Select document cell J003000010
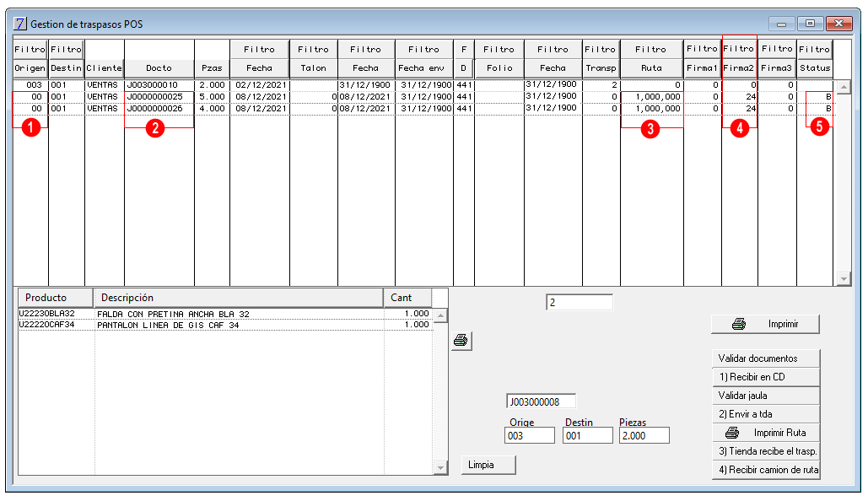 coord(159,84)
